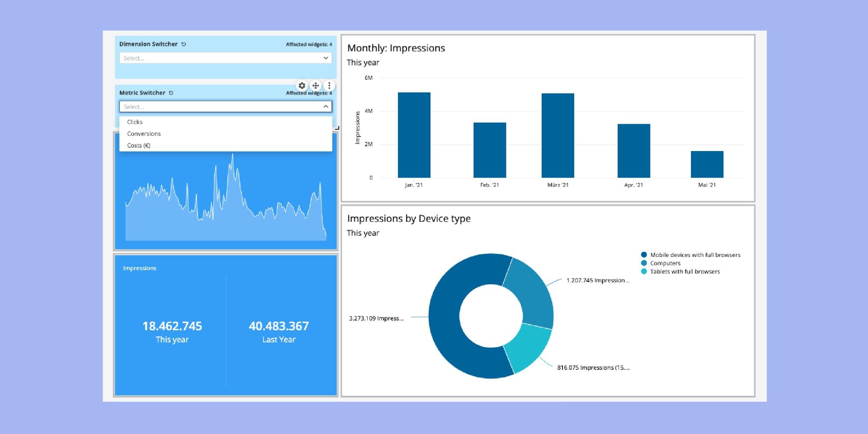The width and height of the screenshot is (868, 434).
Task: Collapse the Metric Switcher dropdown chevron
Action: pyautogui.click(x=325, y=107)
